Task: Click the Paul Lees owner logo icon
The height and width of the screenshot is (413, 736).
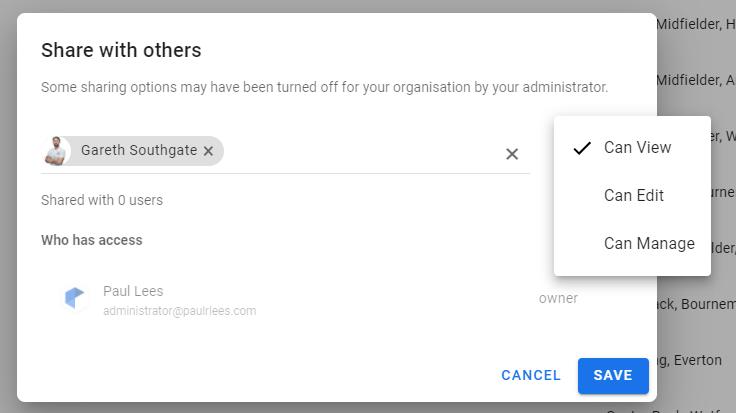Action: coord(74,298)
